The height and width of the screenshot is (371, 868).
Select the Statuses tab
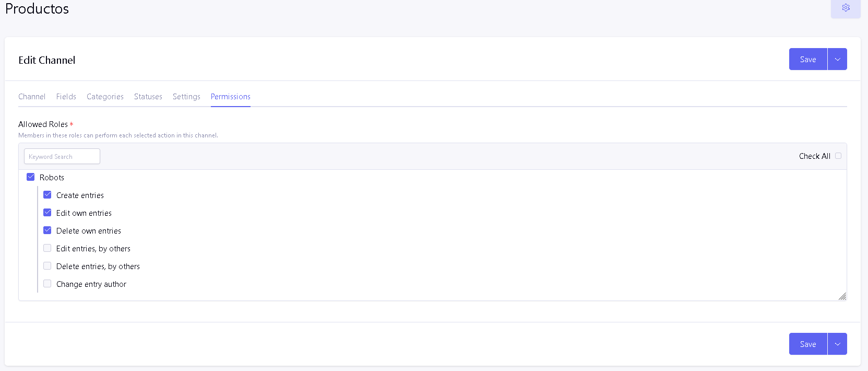(x=148, y=97)
